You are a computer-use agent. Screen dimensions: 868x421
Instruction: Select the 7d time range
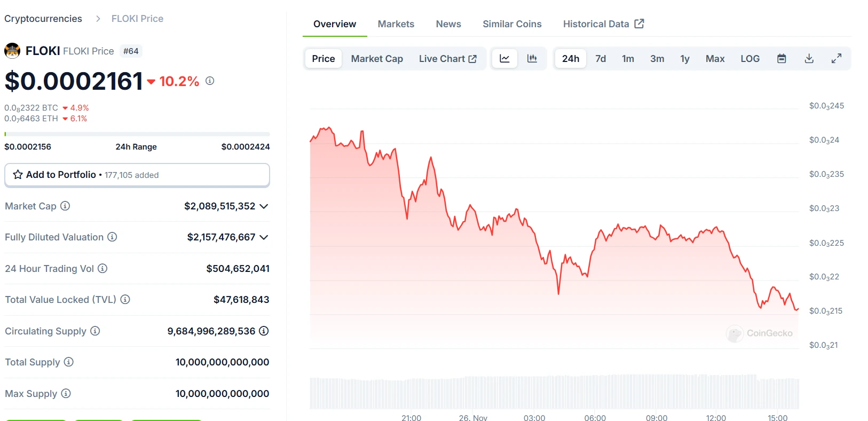pos(601,58)
